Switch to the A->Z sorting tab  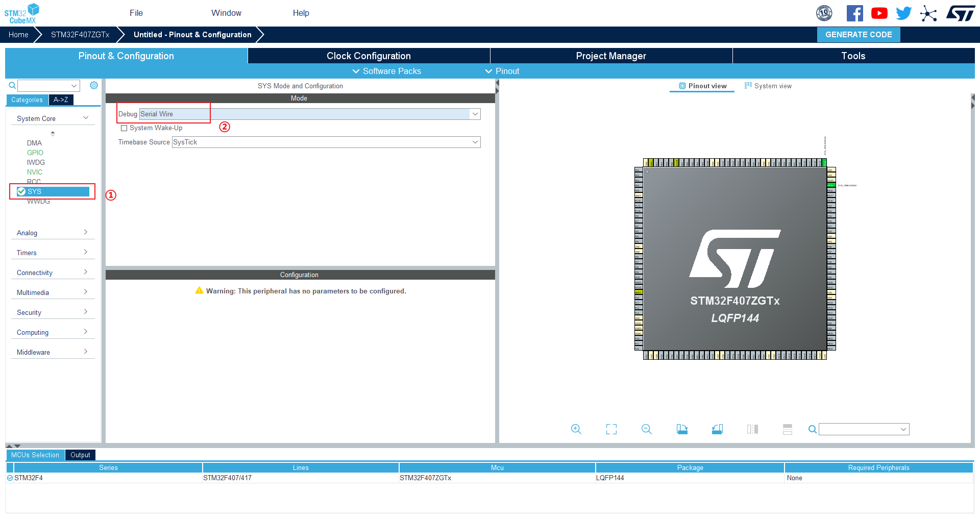61,100
